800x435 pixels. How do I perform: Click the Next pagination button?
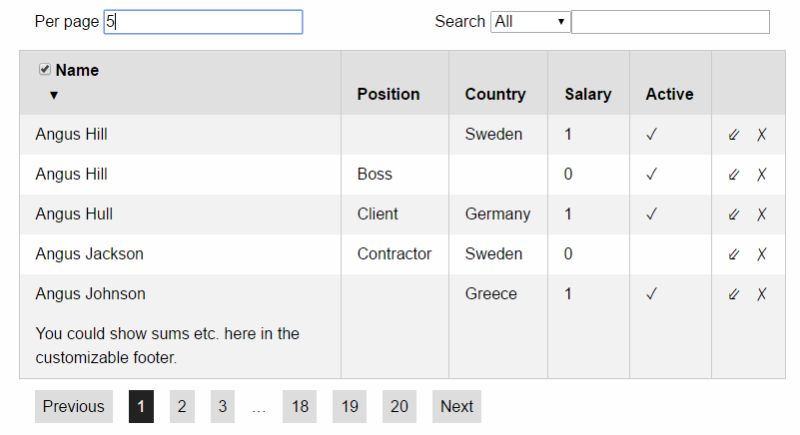click(457, 406)
